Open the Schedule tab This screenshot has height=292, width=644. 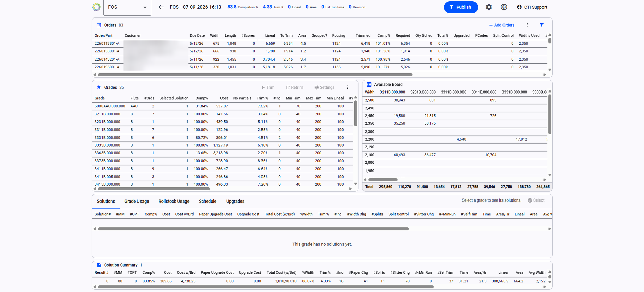point(208,201)
